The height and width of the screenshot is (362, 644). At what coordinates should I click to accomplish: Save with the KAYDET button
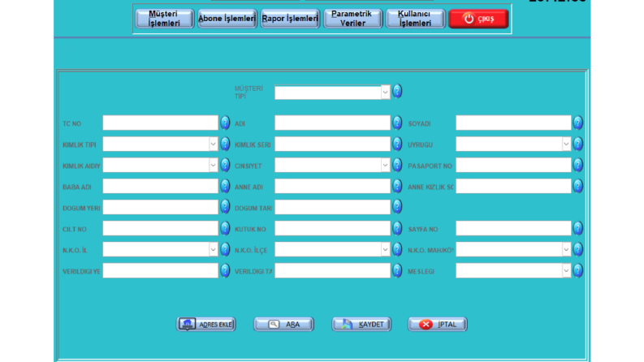361,324
